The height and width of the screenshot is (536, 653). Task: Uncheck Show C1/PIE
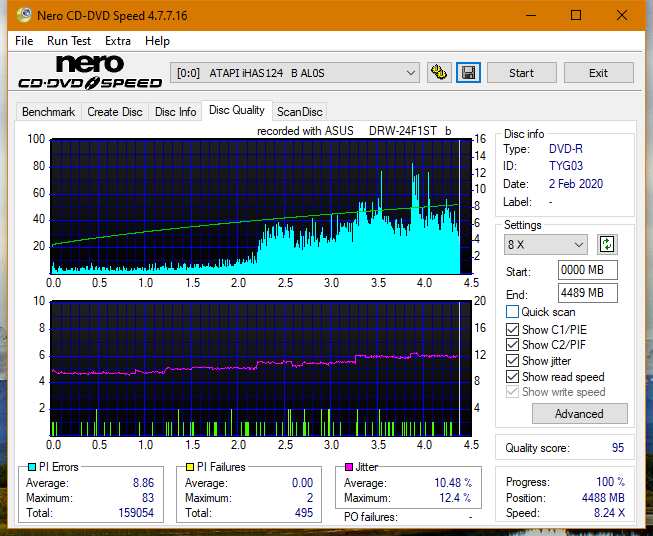point(512,329)
